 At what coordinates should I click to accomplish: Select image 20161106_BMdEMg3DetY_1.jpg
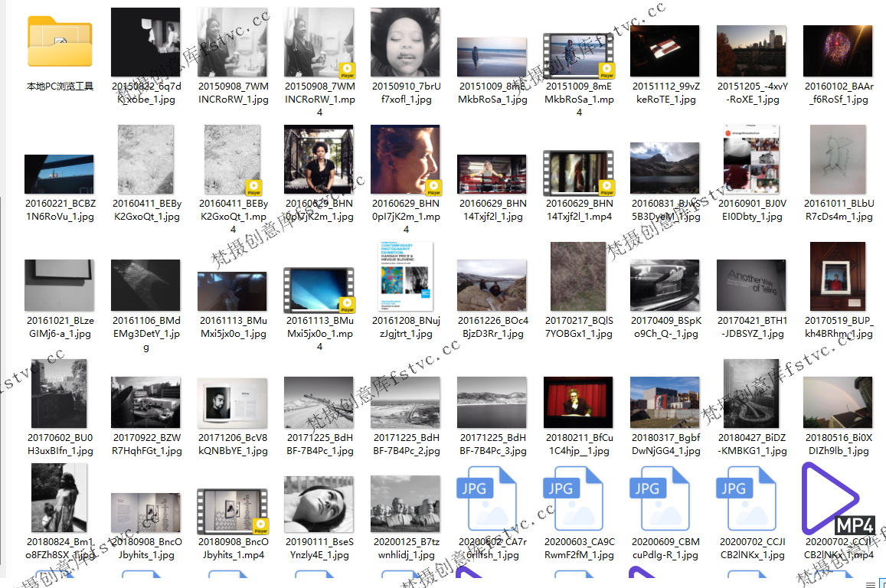tap(145, 286)
